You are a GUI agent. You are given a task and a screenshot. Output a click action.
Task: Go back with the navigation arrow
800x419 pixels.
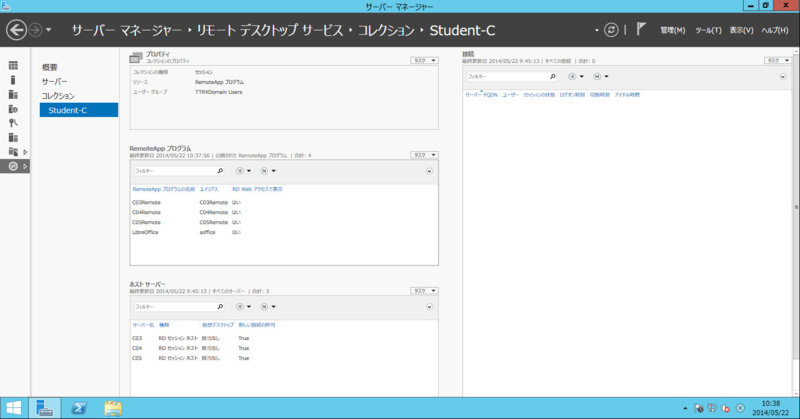coord(16,30)
